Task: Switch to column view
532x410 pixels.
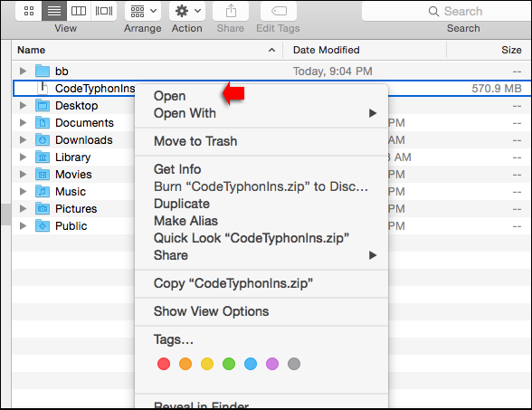Action: pos(79,11)
